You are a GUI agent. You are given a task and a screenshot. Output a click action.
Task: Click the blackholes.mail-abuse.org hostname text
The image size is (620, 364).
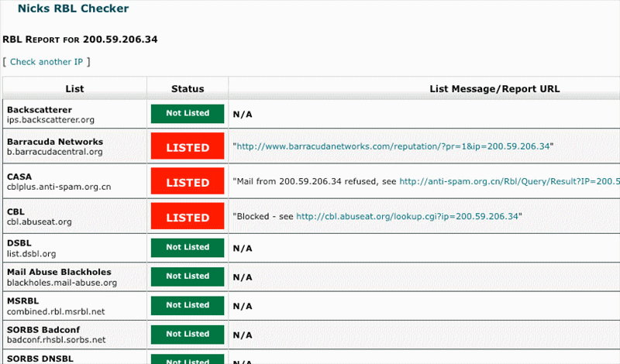[x=62, y=283]
